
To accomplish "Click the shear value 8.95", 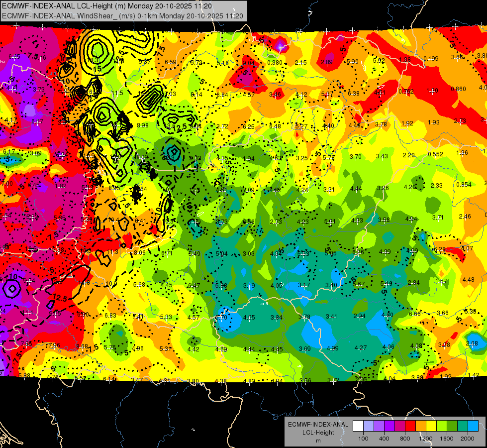I will (x=114, y=188).
